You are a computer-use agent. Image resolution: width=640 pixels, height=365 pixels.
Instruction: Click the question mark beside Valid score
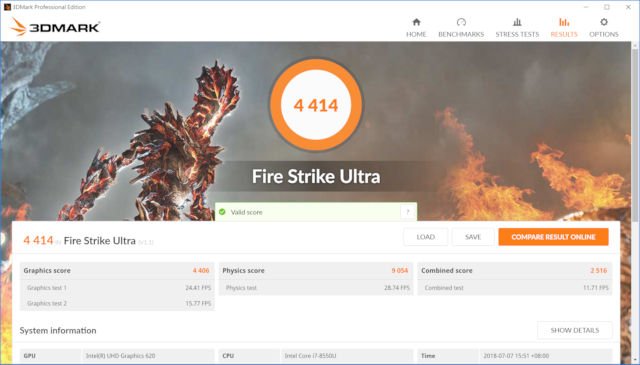coord(407,212)
